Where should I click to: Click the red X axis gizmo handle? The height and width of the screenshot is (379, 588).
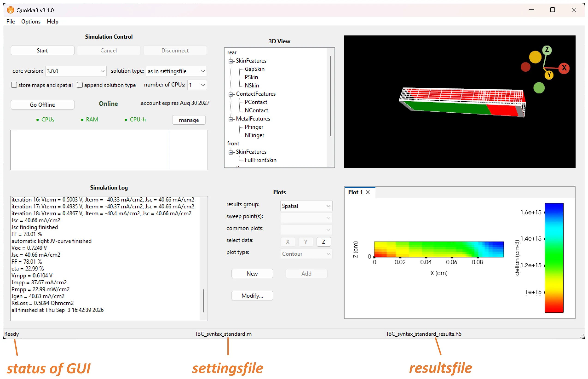(564, 68)
